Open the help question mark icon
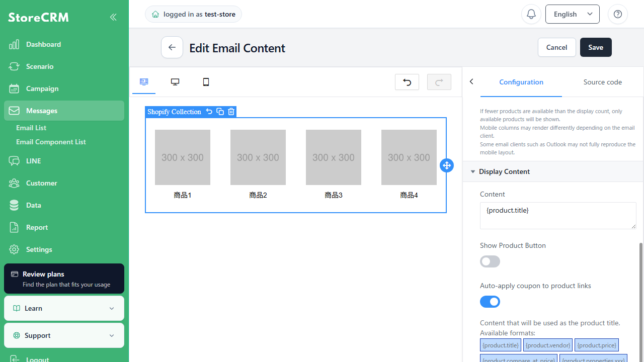 pos(618,14)
